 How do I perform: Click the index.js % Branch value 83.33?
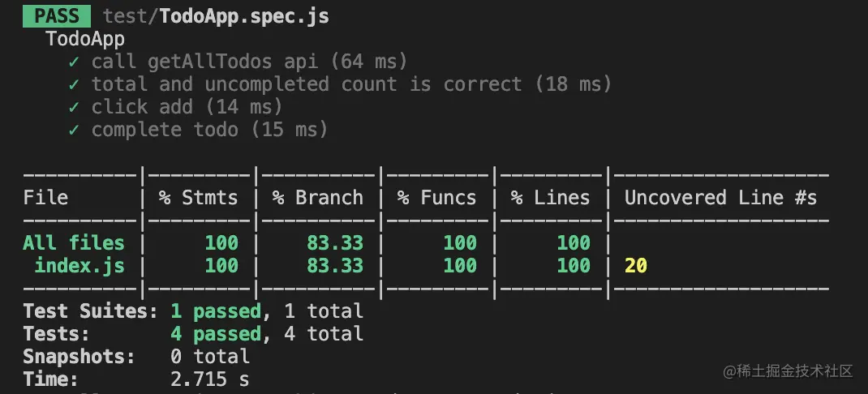coord(335,266)
